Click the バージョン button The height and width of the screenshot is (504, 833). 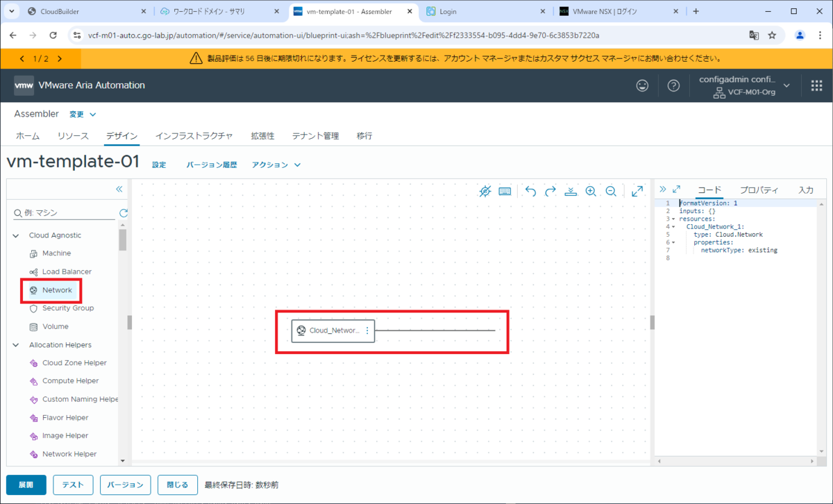[125, 485]
